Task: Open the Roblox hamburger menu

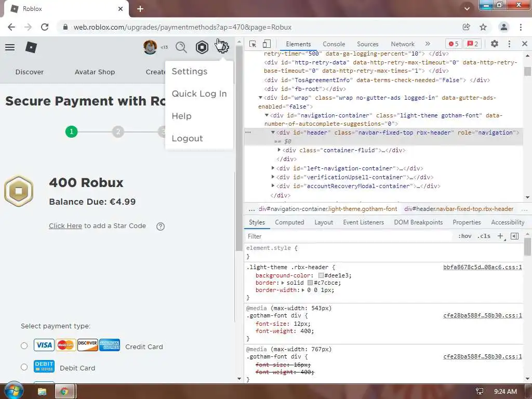Action: tap(10, 47)
